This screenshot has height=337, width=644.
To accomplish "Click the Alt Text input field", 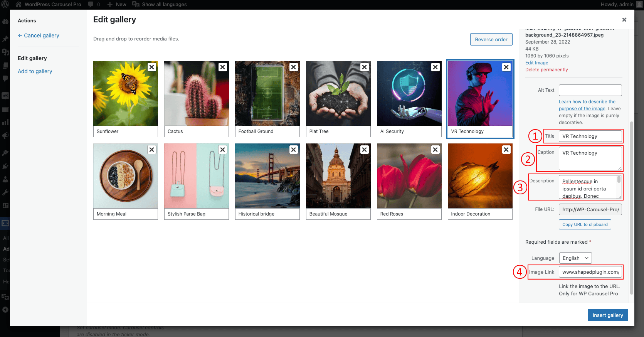I will pos(590,90).
